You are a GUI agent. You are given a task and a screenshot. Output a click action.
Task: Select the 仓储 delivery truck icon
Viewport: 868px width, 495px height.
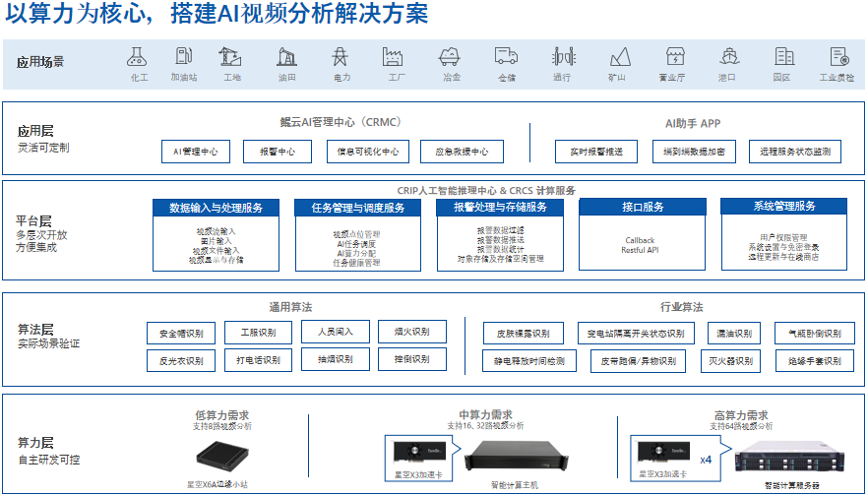[x=506, y=57]
